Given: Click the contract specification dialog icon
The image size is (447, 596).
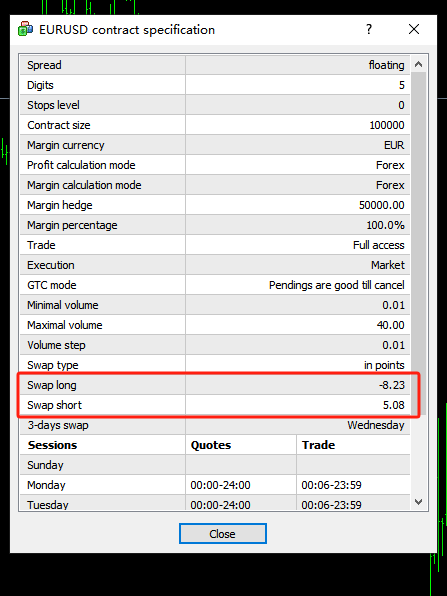Looking at the screenshot, I should pyautogui.click(x=25, y=29).
